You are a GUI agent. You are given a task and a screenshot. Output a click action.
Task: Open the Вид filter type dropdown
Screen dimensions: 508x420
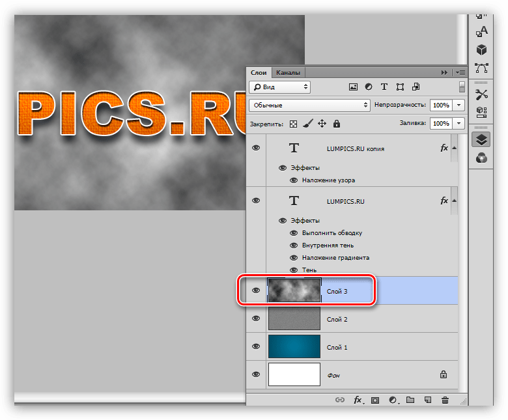tap(279, 87)
